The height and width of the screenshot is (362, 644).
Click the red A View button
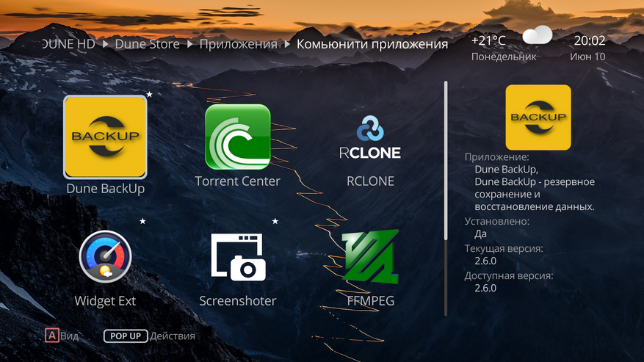pyautogui.click(x=51, y=336)
